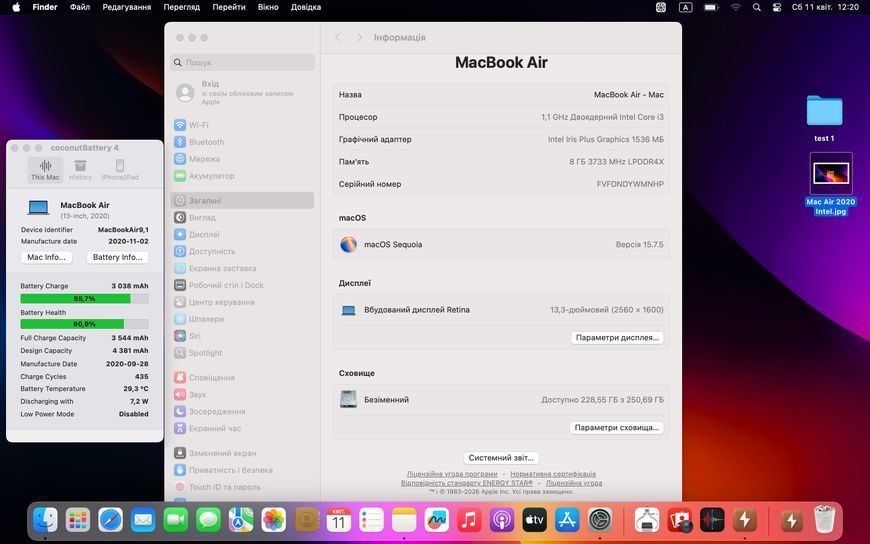
Task: Launch Maps from the Dock
Action: point(241,520)
